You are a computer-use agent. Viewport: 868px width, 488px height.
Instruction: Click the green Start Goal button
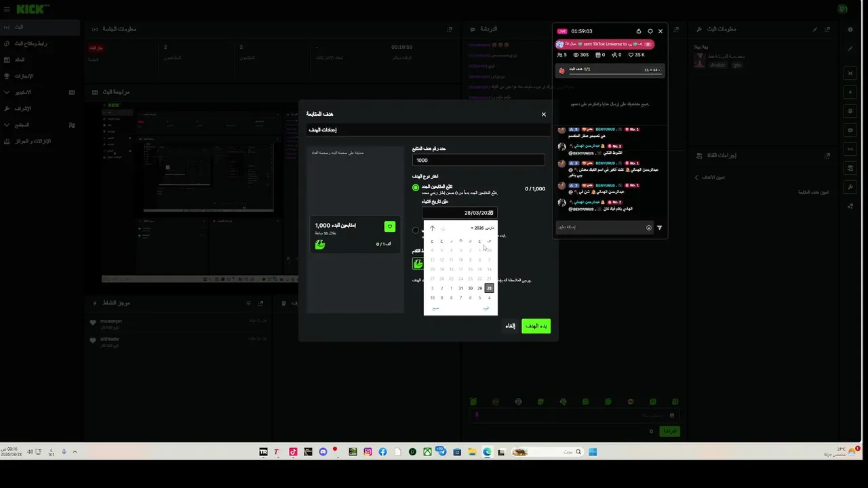[x=536, y=326]
